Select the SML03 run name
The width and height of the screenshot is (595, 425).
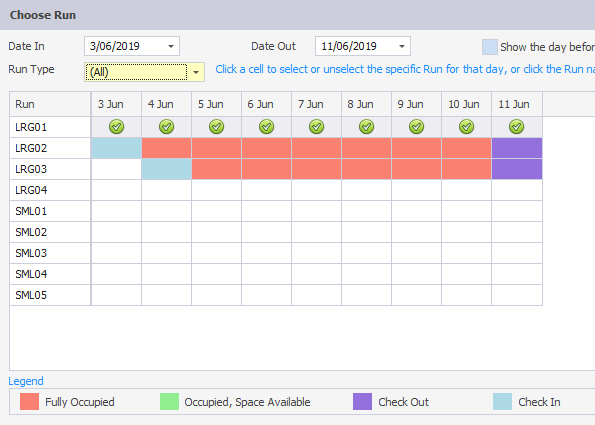pos(31,253)
